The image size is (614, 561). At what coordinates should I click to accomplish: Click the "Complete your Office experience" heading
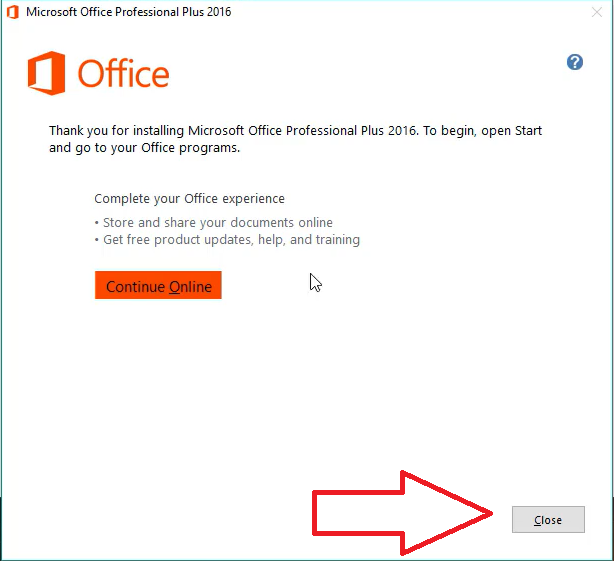(189, 199)
